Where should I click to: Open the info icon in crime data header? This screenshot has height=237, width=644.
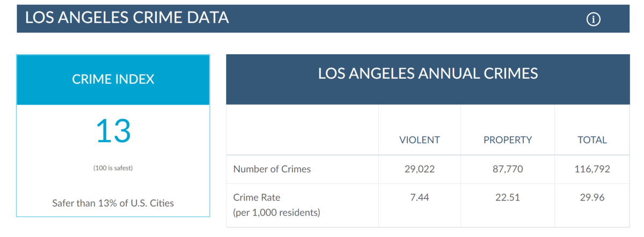(593, 19)
